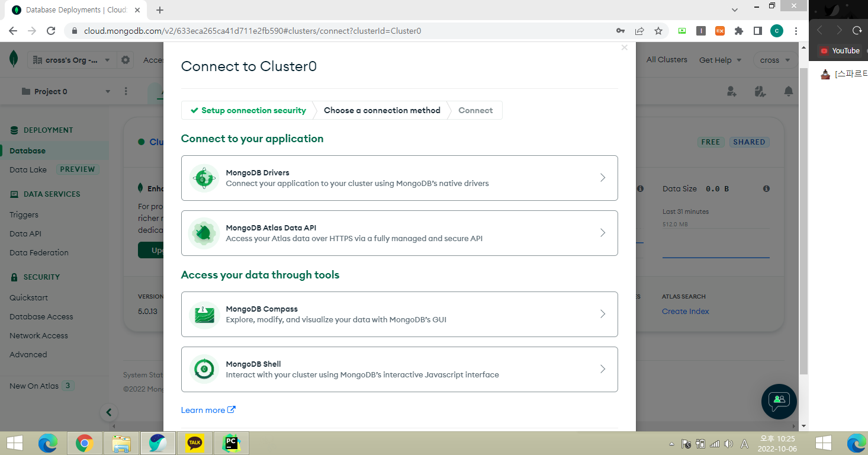Viewport: 868px width, 455px height.
Task: Click the taskbar clock
Action: 777,444
